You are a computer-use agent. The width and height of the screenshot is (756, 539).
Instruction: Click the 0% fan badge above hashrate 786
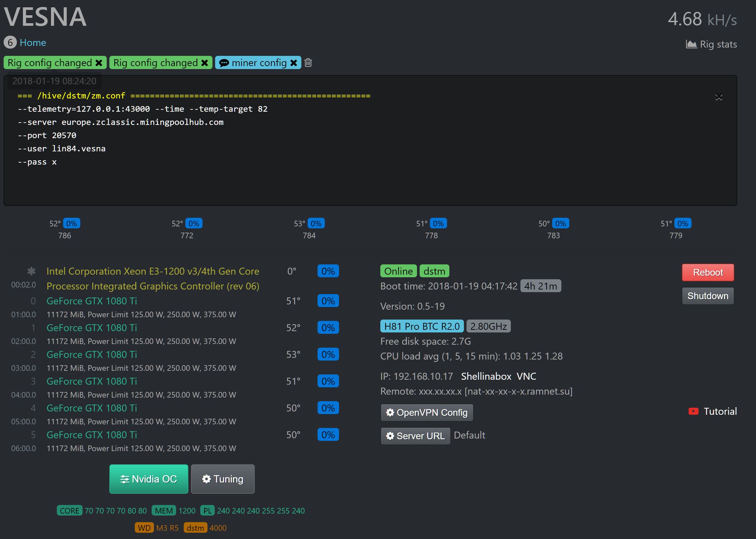[71, 223]
